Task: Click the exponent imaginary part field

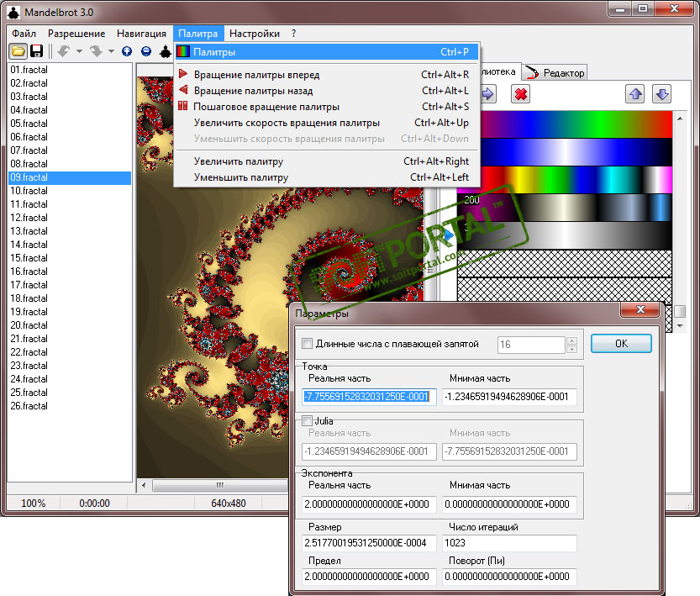Action: tap(509, 504)
